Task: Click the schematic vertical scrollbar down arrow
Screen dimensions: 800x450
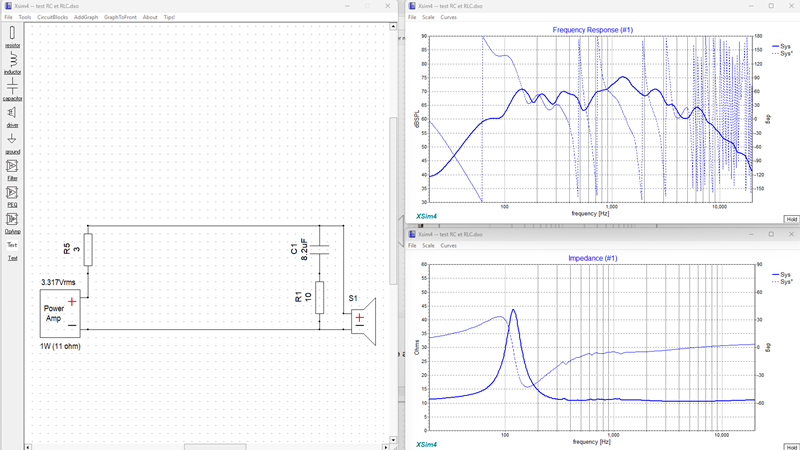Action: click(393, 440)
